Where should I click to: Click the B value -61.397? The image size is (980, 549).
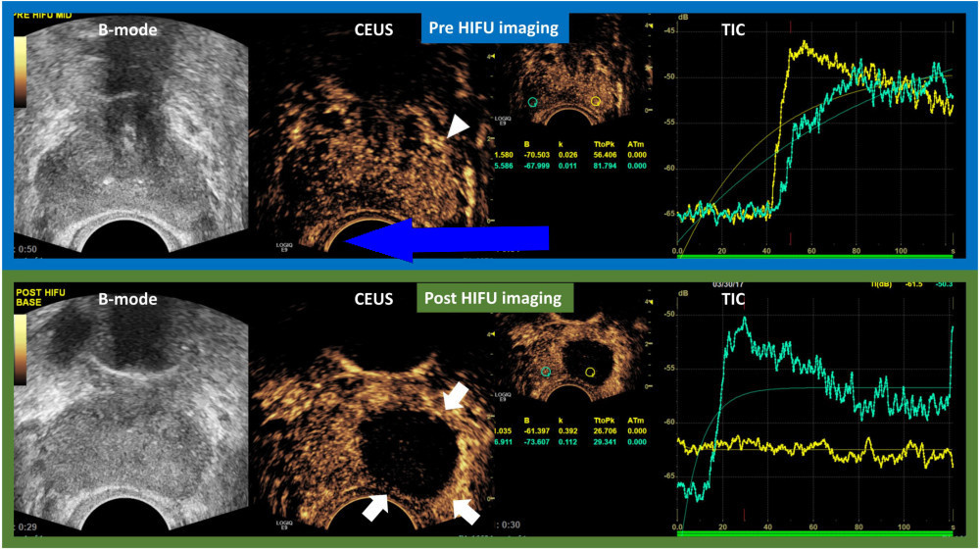pos(537,430)
